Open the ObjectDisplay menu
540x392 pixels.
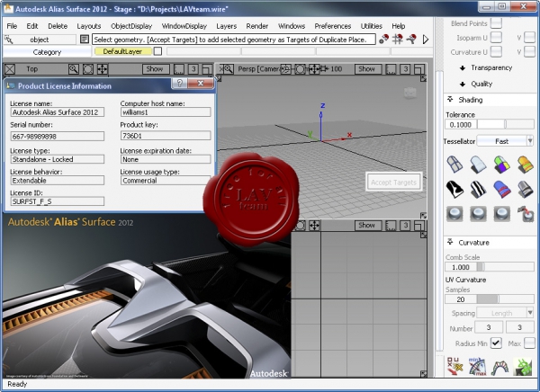coord(131,26)
